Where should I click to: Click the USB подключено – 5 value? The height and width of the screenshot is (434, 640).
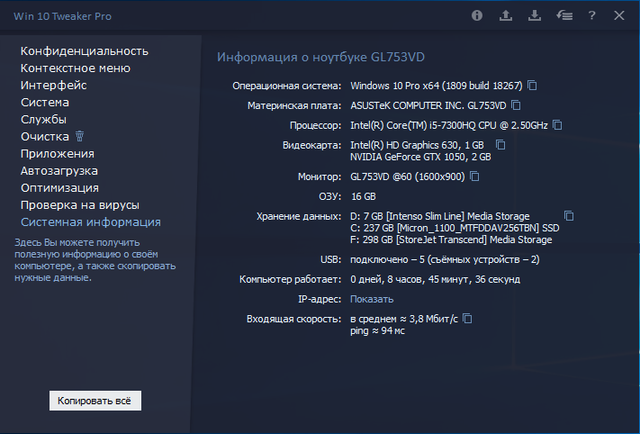click(x=445, y=260)
